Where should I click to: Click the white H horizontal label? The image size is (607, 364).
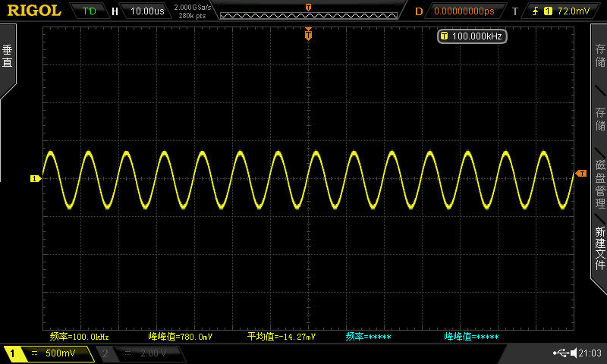pos(115,11)
